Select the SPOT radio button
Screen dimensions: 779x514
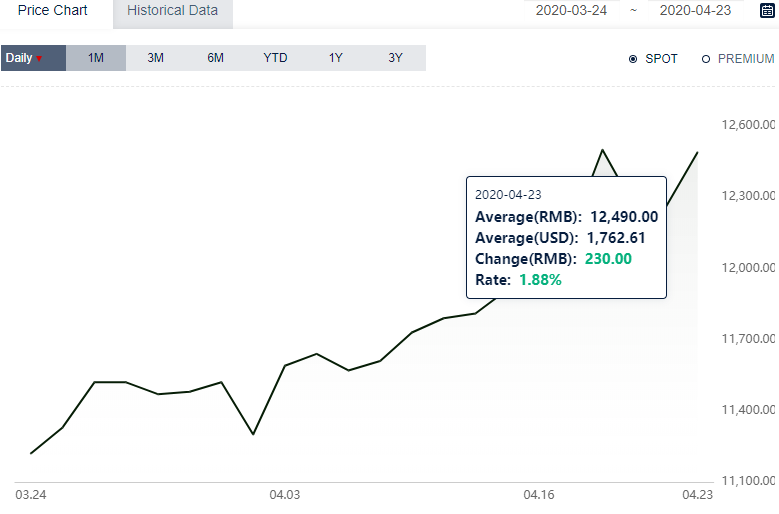[633, 59]
